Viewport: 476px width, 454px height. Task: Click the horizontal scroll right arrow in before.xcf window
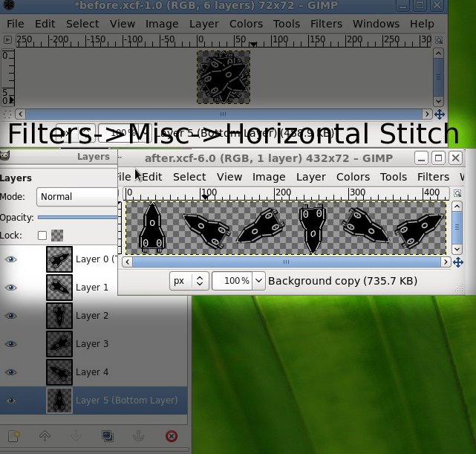(427, 114)
